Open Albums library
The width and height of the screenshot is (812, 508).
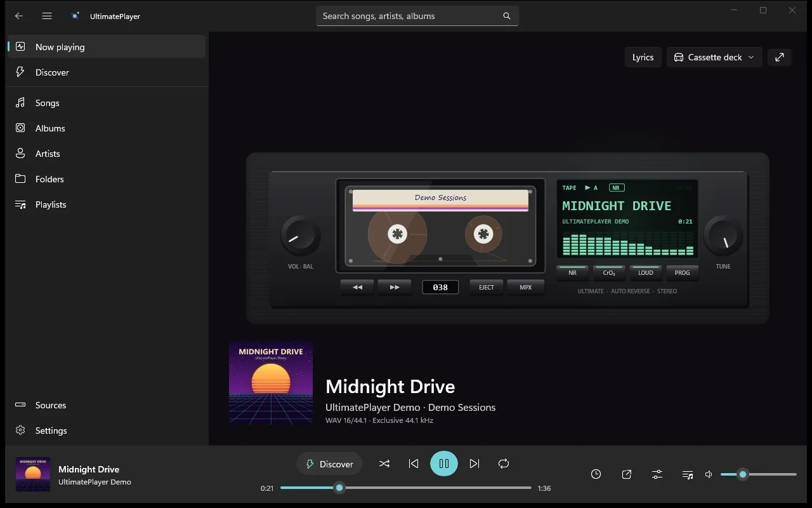[x=107, y=128]
